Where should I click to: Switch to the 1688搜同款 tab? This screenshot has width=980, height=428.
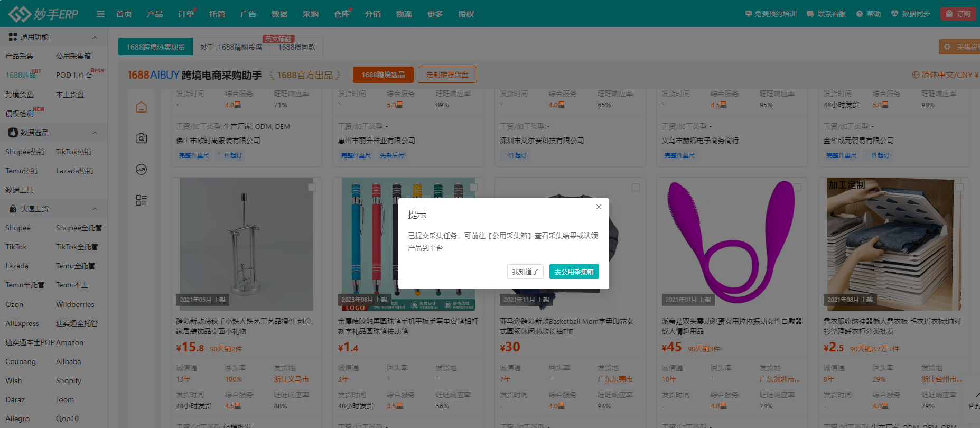[x=296, y=46]
